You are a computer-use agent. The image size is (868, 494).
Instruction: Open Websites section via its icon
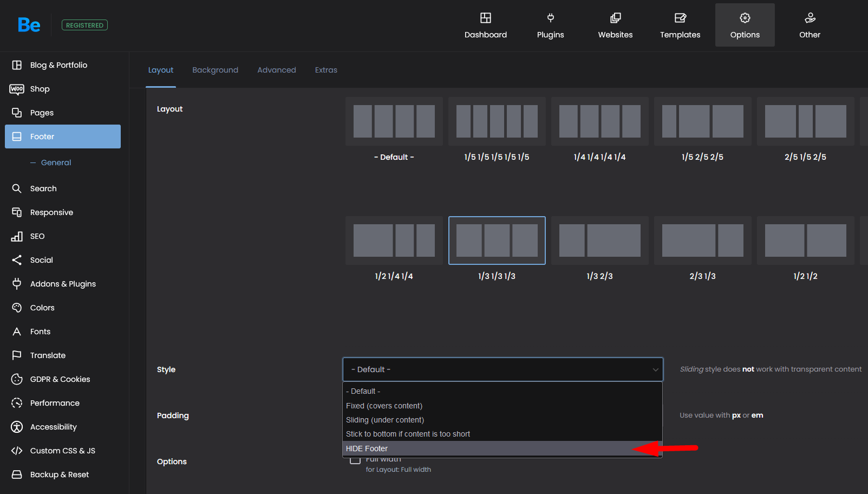point(616,18)
